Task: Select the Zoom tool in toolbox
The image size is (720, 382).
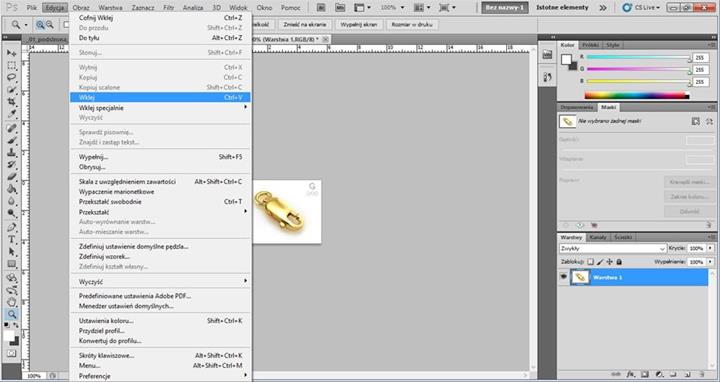Action: [11, 314]
